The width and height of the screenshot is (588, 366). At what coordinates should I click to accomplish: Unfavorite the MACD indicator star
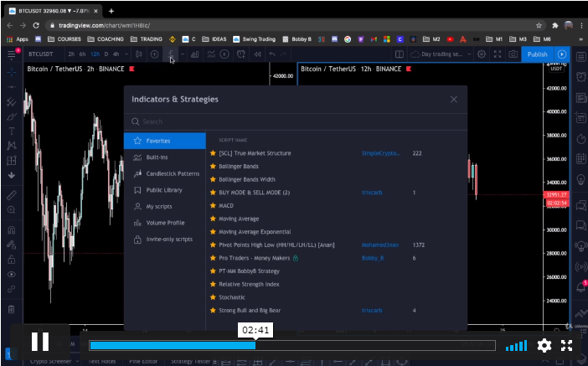(213, 205)
